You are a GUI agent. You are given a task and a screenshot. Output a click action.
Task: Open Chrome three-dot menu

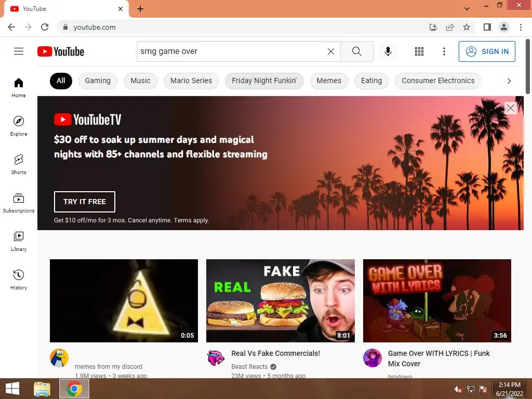(521, 27)
